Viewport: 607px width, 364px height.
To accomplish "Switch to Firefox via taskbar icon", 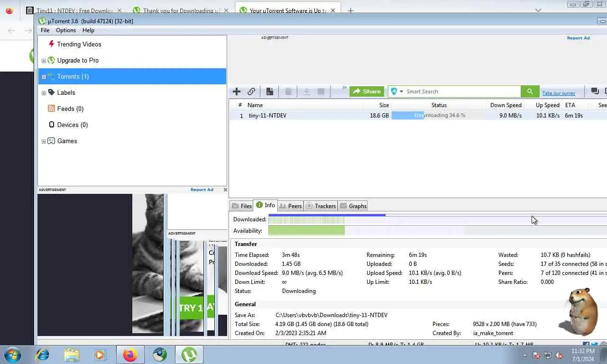I will (x=130, y=355).
